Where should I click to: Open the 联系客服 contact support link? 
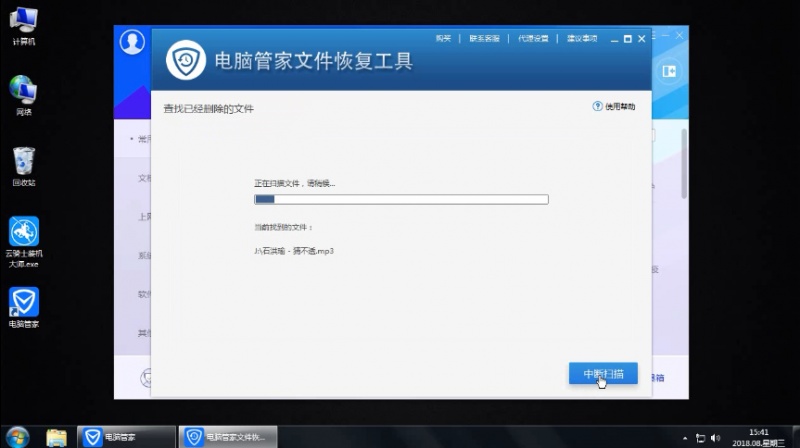[x=484, y=38]
